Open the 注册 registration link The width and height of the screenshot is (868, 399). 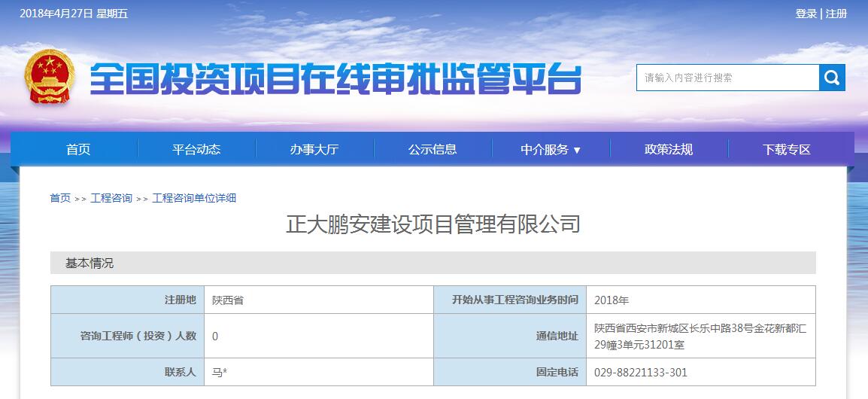pyautogui.click(x=836, y=14)
